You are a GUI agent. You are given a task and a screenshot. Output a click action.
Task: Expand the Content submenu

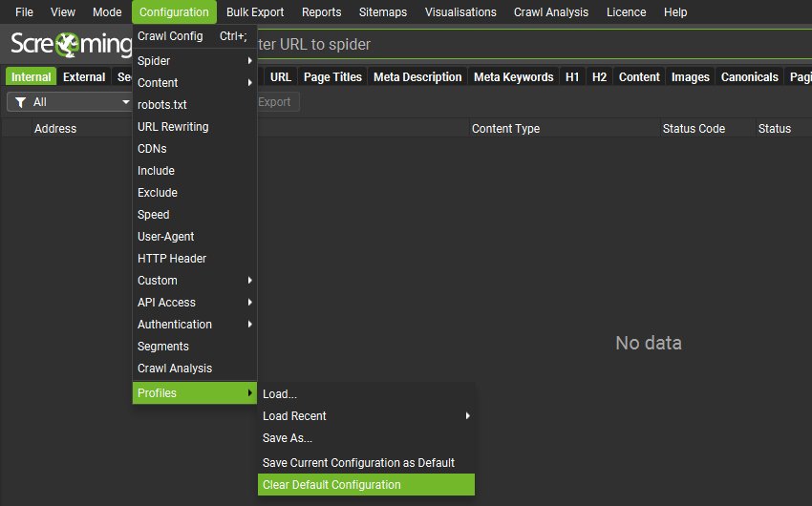(195, 83)
